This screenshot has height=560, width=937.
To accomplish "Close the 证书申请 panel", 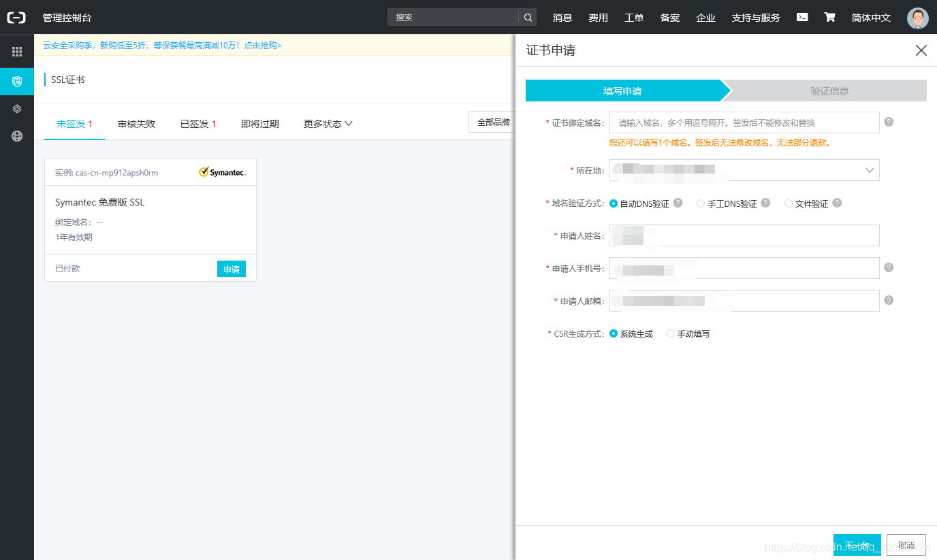I will tap(921, 50).
